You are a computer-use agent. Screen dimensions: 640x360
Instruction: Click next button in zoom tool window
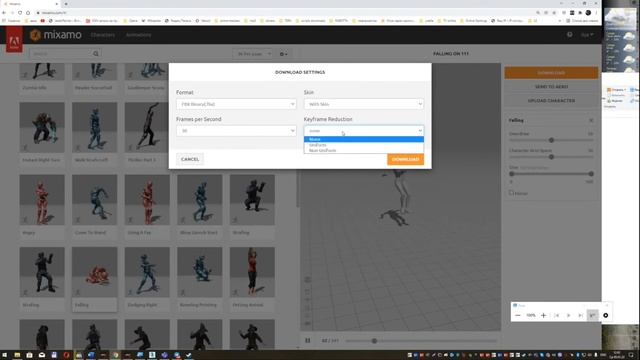(580, 316)
